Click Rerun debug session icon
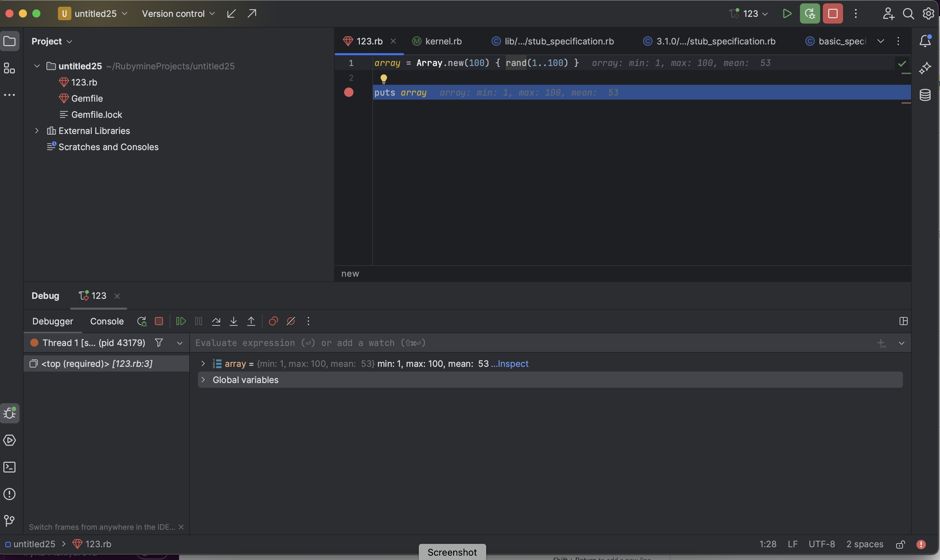Screen dimensions: 940x560 tap(141, 321)
